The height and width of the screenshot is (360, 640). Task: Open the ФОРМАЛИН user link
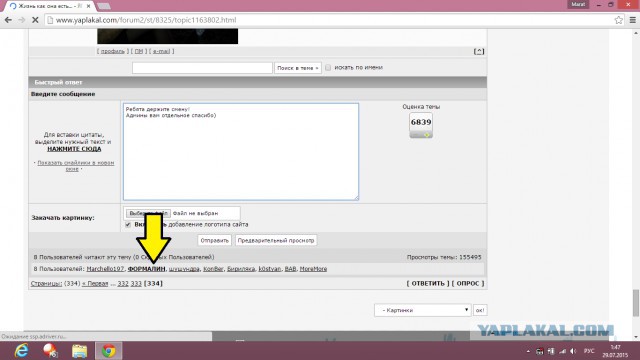coord(147,269)
